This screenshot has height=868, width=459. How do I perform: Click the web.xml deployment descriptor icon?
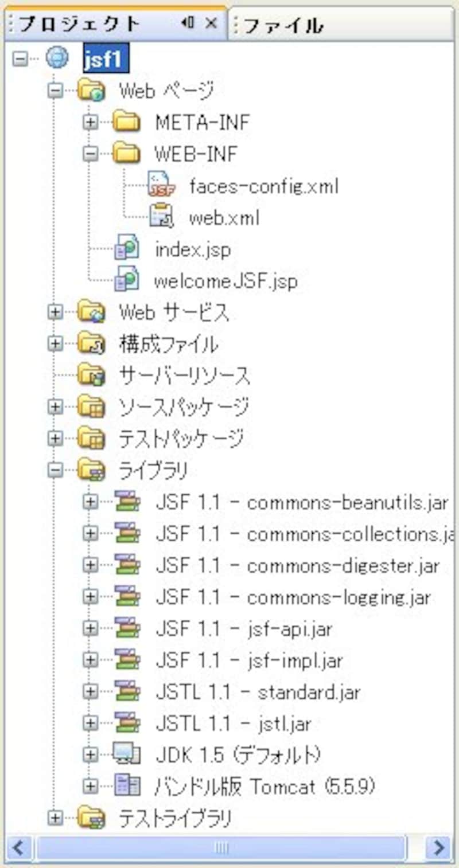click(161, 217)
